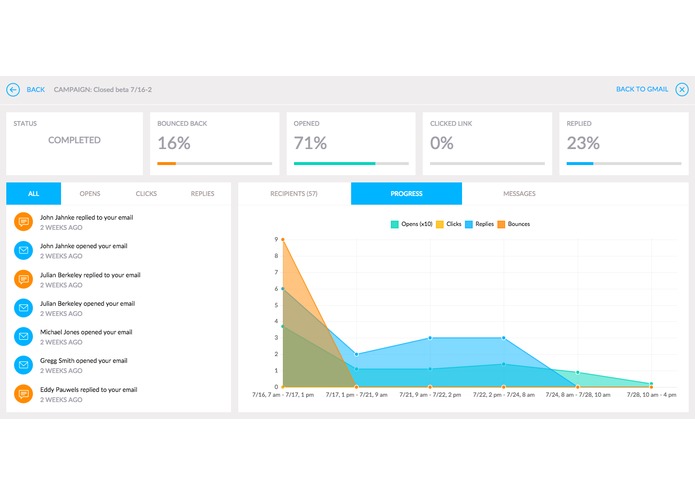Click envelope icon beside Julian Berkeley opened
695x494 pixels.
pyautogui.click(x=23, y=308)
